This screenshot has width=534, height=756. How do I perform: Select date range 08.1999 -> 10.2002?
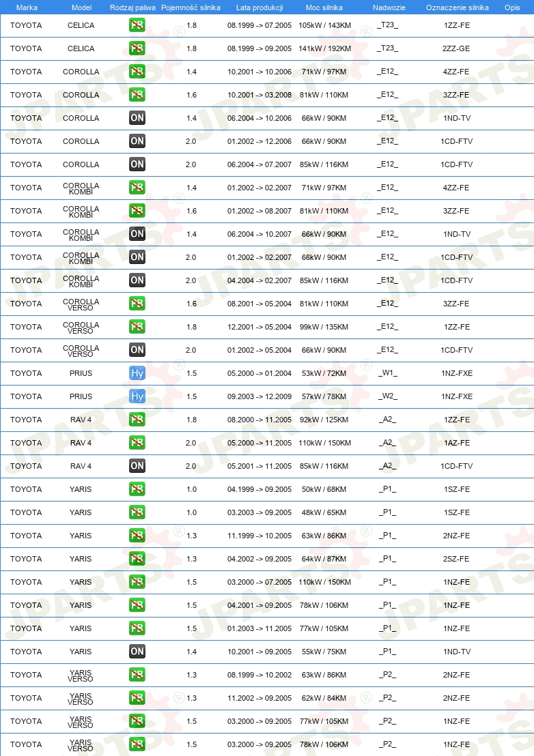point(259,675)
